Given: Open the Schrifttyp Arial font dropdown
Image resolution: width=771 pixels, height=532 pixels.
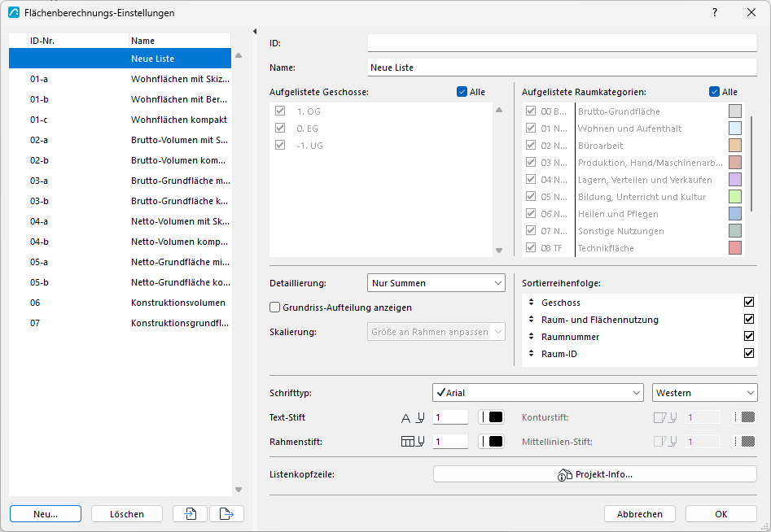Looking at the screenshot, I should [538, 393].
